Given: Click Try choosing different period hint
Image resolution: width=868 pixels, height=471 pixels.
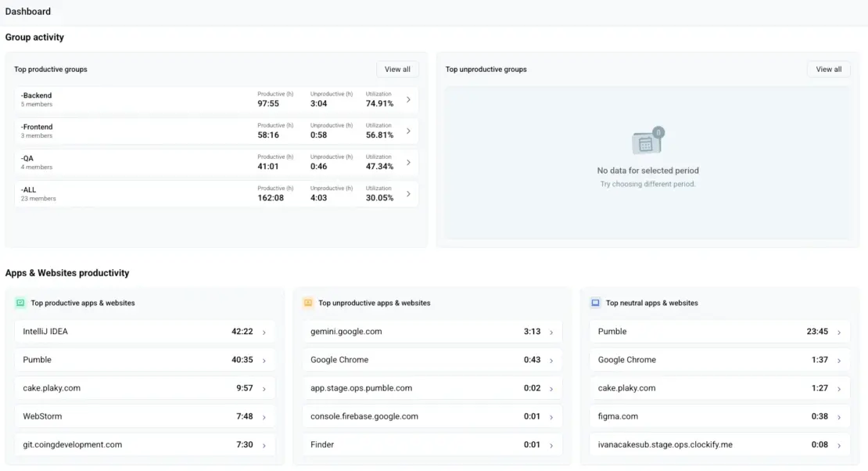Looking at the screenshot, I should point(647,184).
